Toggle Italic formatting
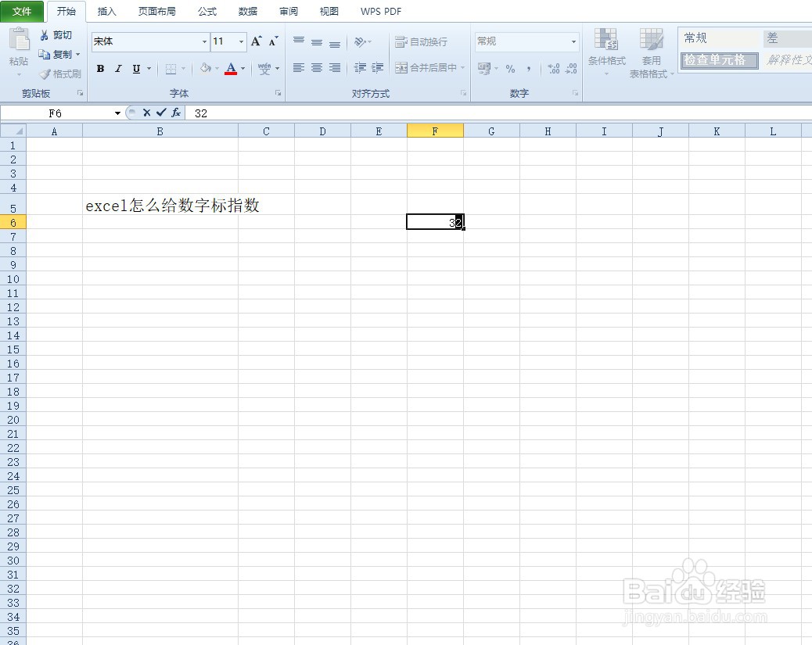The height and width of the screenshot is (645, 812). coord(118,69)
